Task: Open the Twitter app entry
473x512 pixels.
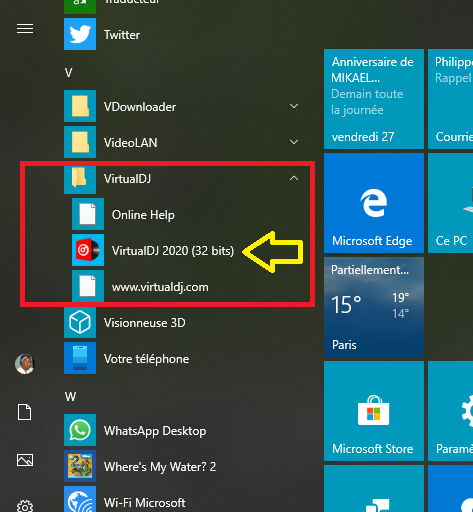Action: [x=185, y=34]
